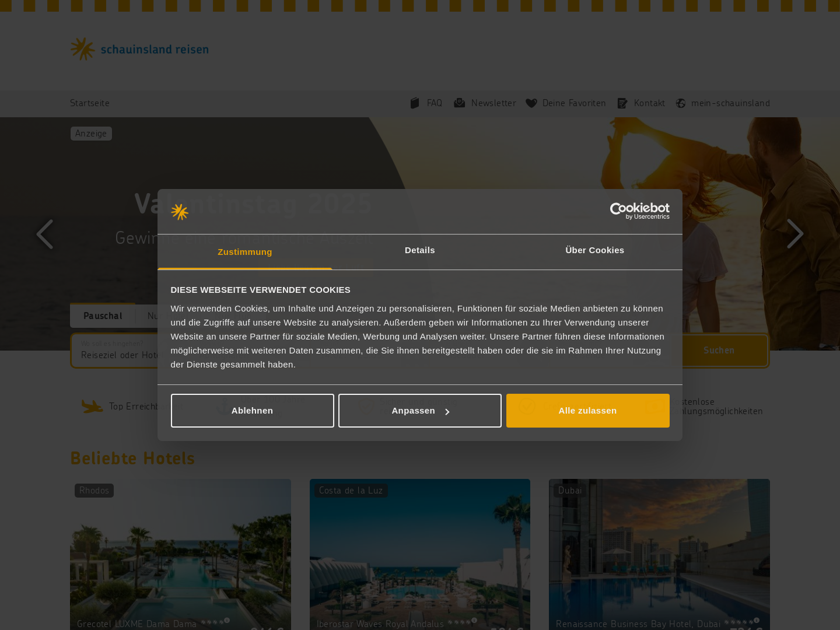Click the Cookiebot by Usercentrics logo
The image size is (840, 630).
(x=639, y=211)
